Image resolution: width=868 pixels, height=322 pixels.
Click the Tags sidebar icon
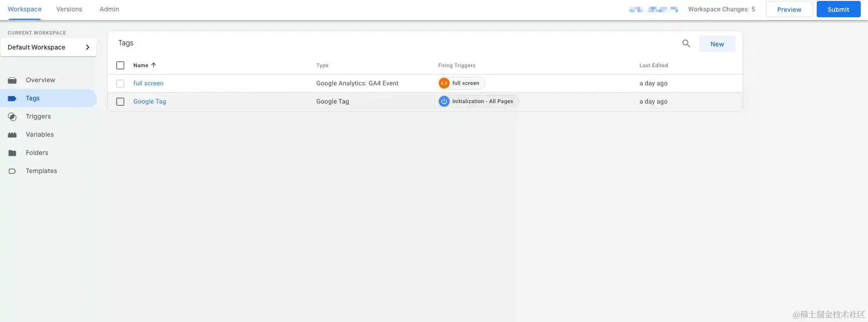pos(12,99)
